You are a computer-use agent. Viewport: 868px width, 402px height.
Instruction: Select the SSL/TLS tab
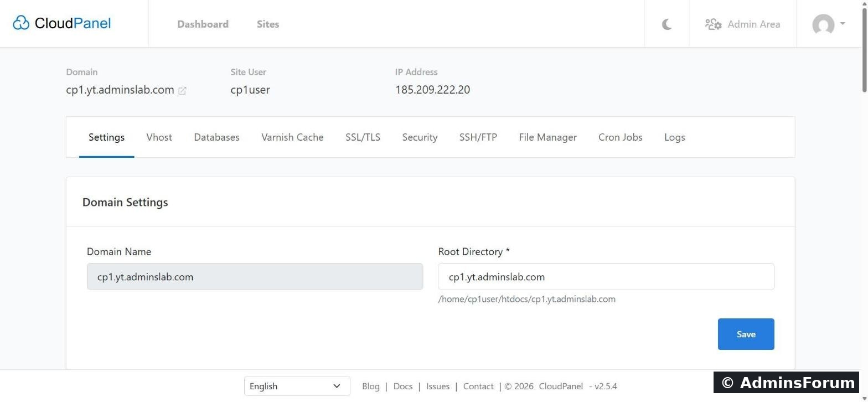363,137
